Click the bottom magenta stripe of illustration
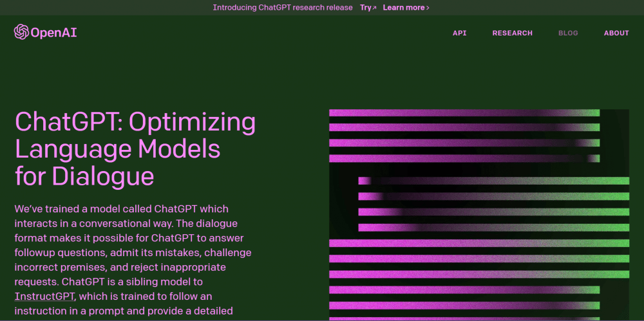Image resolution: width=644 pixels, height=321 pixels. tap(464, 316)
